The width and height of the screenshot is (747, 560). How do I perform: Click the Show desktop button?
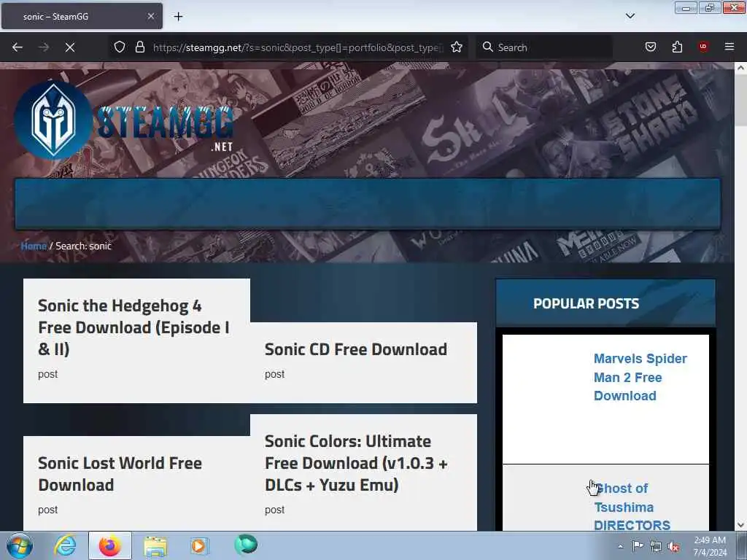coord(742,545)
